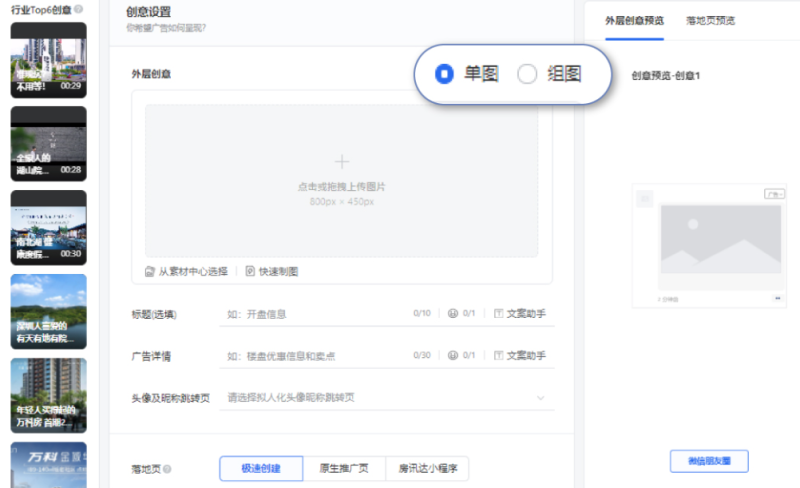Select the 单图 radio option
This screenshot has height=488, width=800.
[x=444, y=74]
